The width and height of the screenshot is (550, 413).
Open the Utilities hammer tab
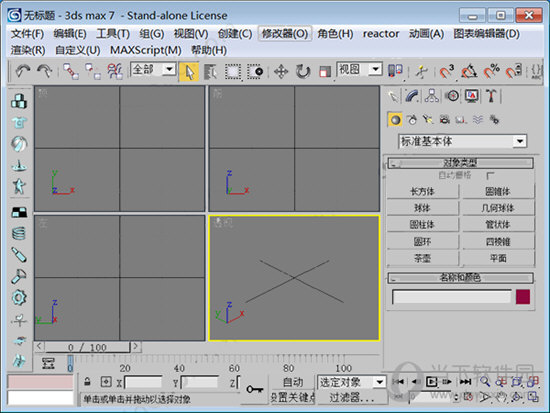[x=491, y=96]
